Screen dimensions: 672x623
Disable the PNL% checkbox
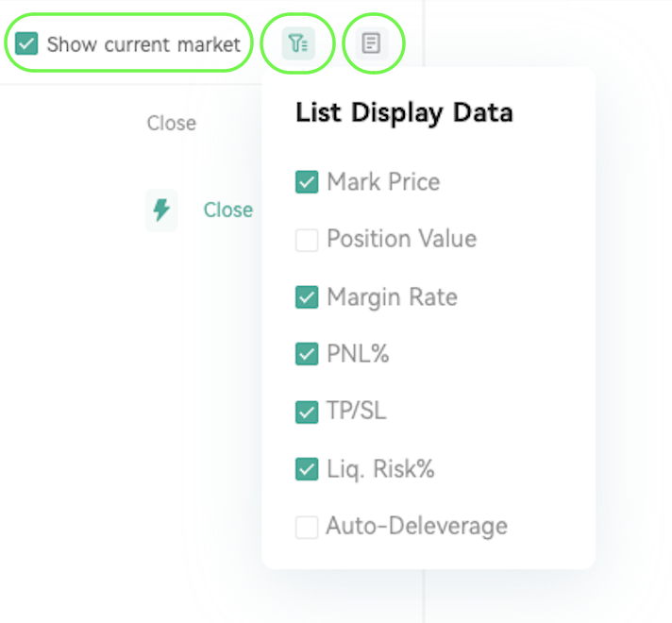click(x=307, y=354)
